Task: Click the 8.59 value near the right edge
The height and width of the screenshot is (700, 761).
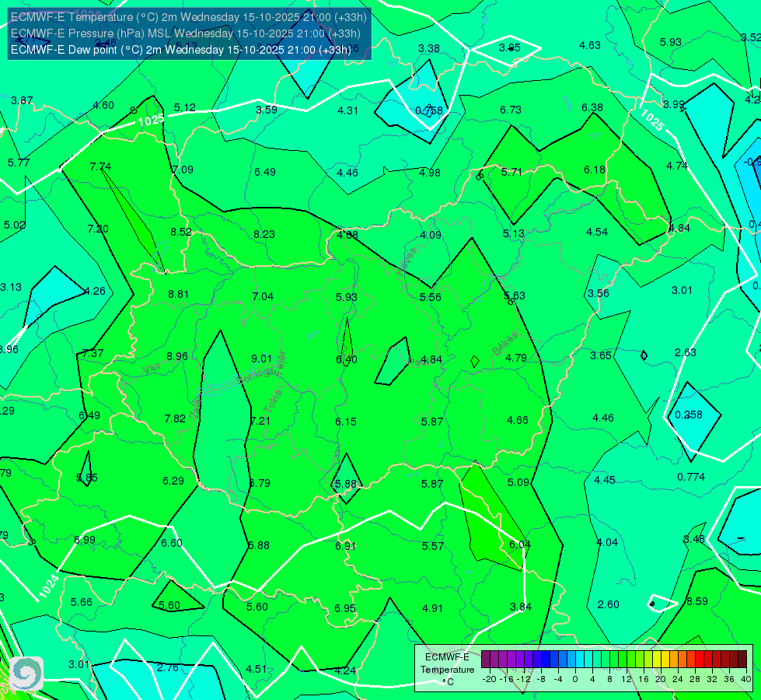Action: (x=697, y=601)
